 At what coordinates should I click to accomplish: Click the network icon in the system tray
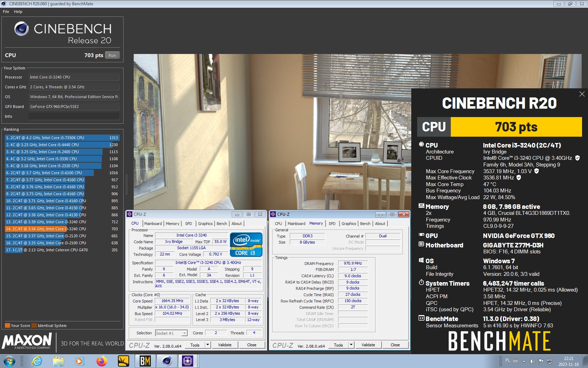point(549,361)
